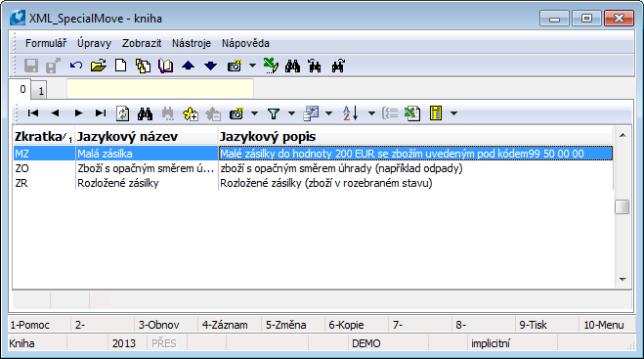Click the camera icon in top toolbar
The width and height of the screenshot is (644, 359).
click(235, 66)
